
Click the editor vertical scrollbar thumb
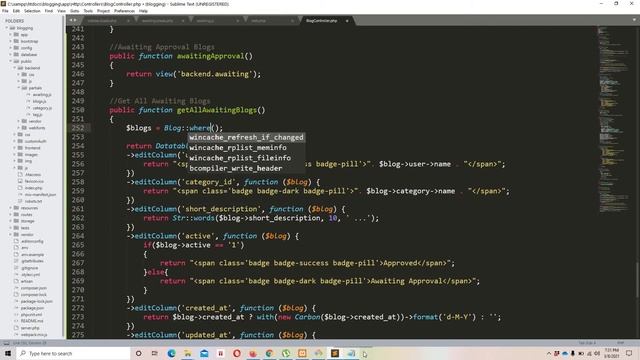click(x=637, y=280)
